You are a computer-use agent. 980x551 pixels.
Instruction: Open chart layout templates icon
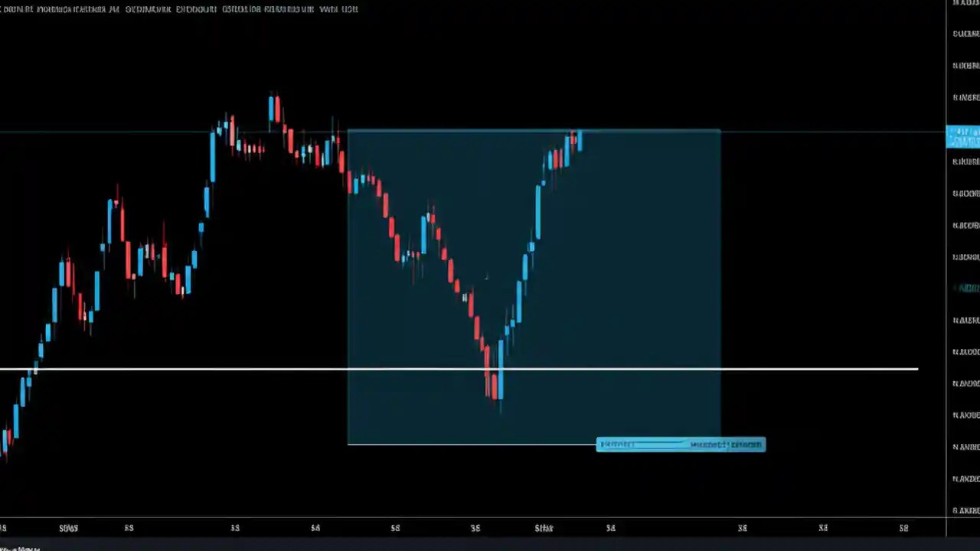[x=287, y=9]
